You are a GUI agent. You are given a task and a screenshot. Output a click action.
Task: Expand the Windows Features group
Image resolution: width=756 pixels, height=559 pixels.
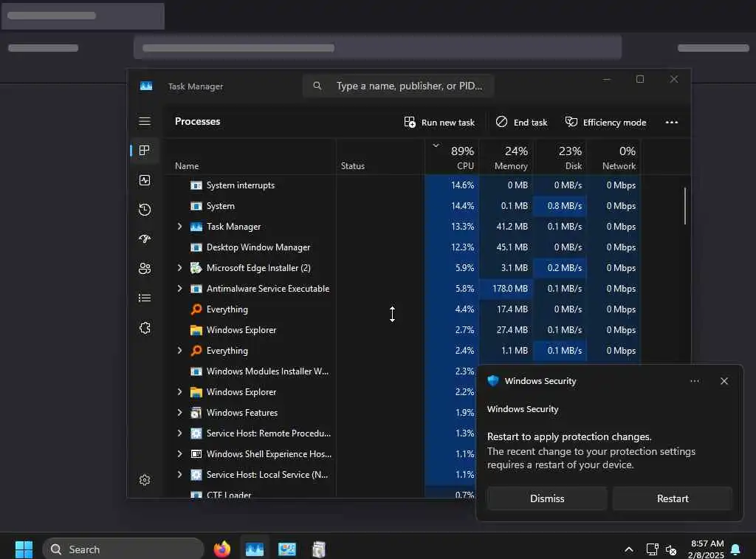180,412
